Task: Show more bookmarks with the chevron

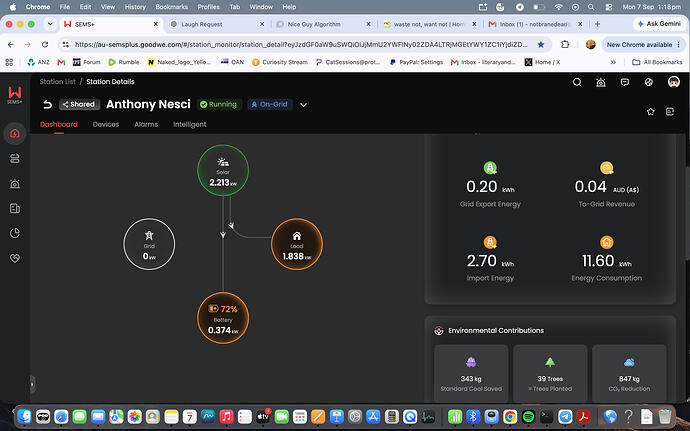Action: click(x=613, y=62)
